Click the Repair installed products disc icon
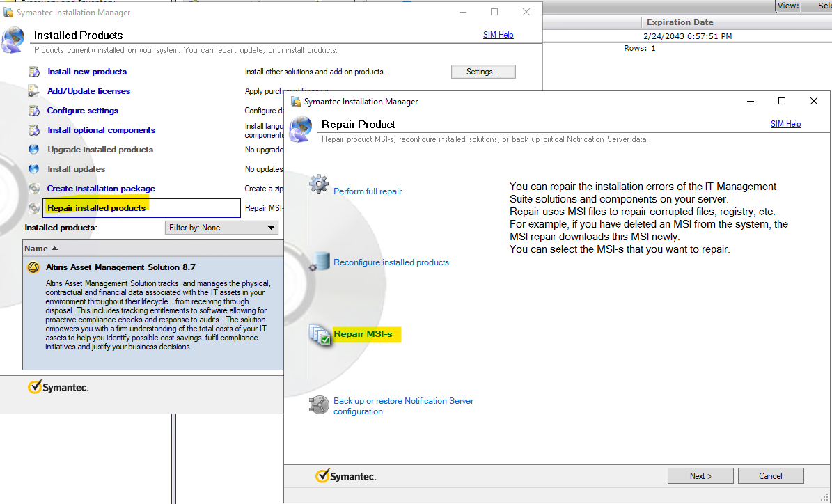Viewport: 832px width, 504px height. tap(34, 208)
